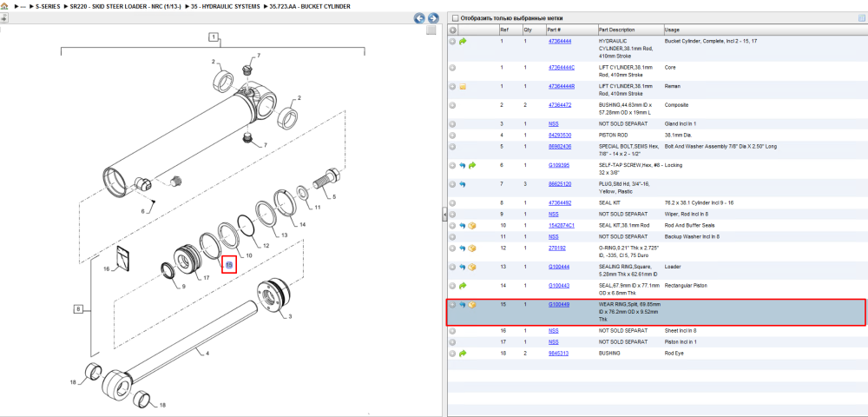Open 35.723.AA - BUCKET CYLINDER breadcrumb
The image size is (868, 417).
click(x=310, y=6)
